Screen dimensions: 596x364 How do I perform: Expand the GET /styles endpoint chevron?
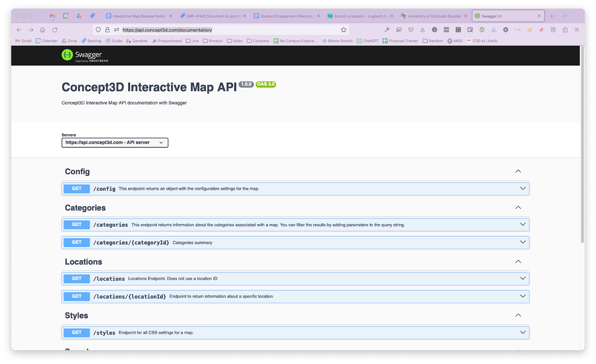tap(523, 332)
